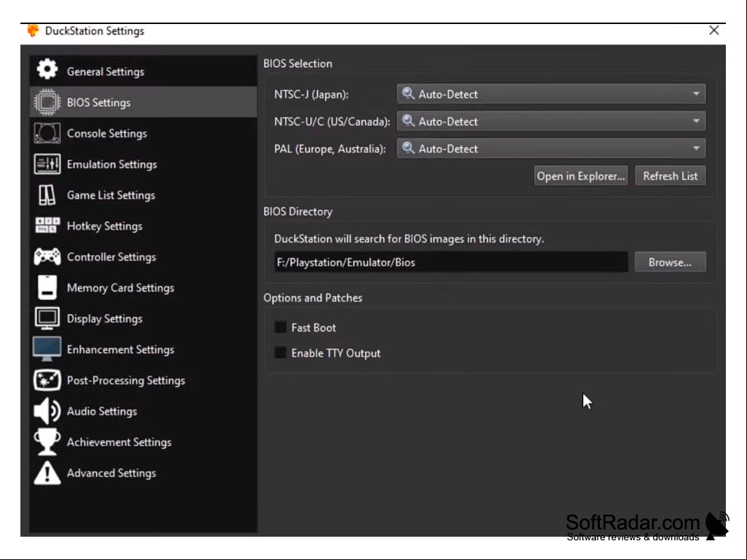This screenshot has width=747, height=560.
Task: Click the BIOS Settings chip icon
Action: [47, 101]
